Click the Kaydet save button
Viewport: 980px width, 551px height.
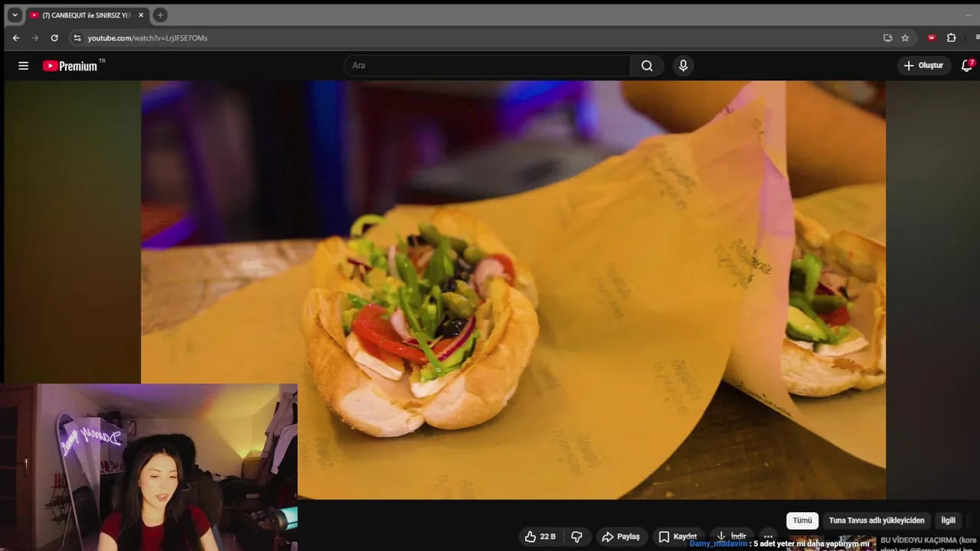coord(678,536)
